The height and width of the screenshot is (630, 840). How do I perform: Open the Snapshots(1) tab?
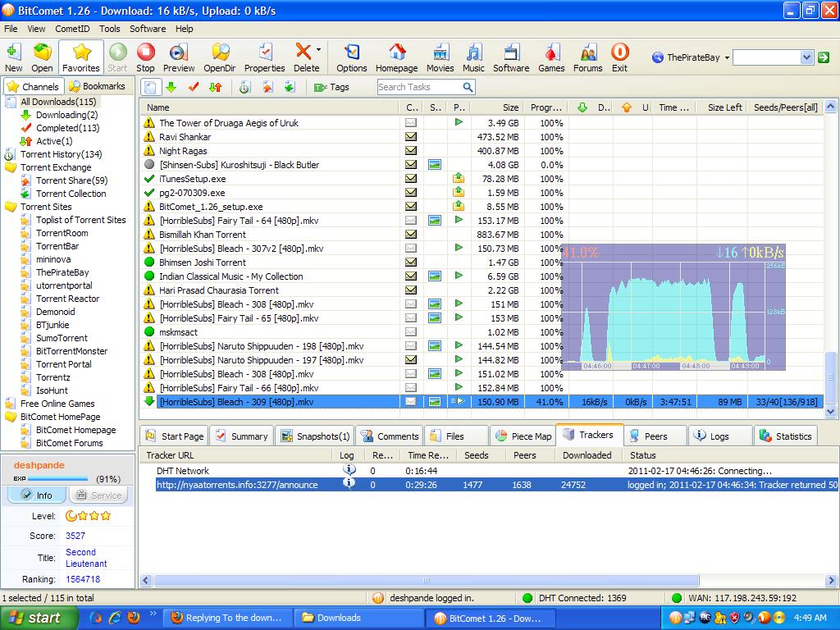[316, 436]
